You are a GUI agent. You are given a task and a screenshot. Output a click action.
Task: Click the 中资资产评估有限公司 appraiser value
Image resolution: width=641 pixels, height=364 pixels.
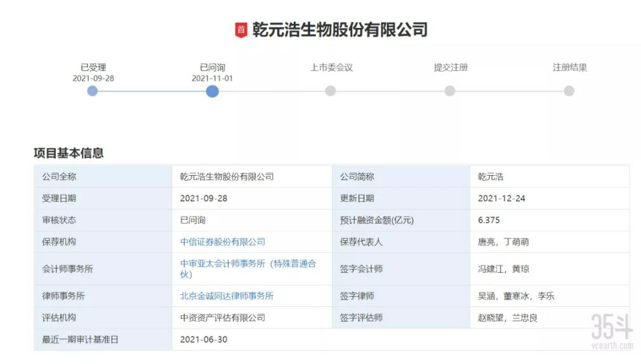[223, 318]
